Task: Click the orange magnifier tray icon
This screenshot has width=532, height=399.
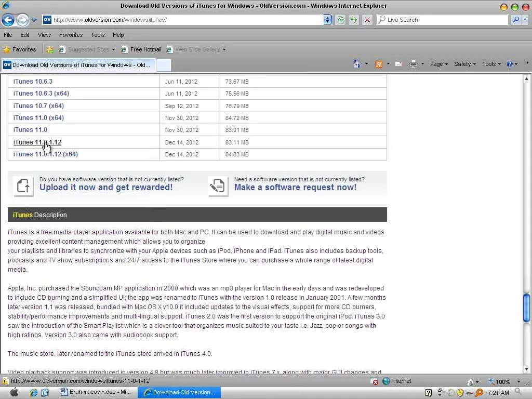Action: (479, 393)
